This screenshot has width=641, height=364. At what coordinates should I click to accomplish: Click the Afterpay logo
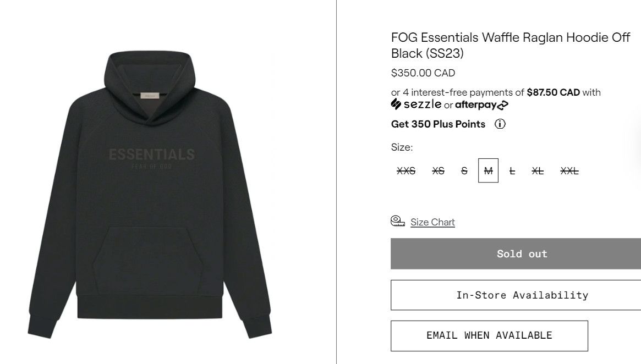point(481,105)
